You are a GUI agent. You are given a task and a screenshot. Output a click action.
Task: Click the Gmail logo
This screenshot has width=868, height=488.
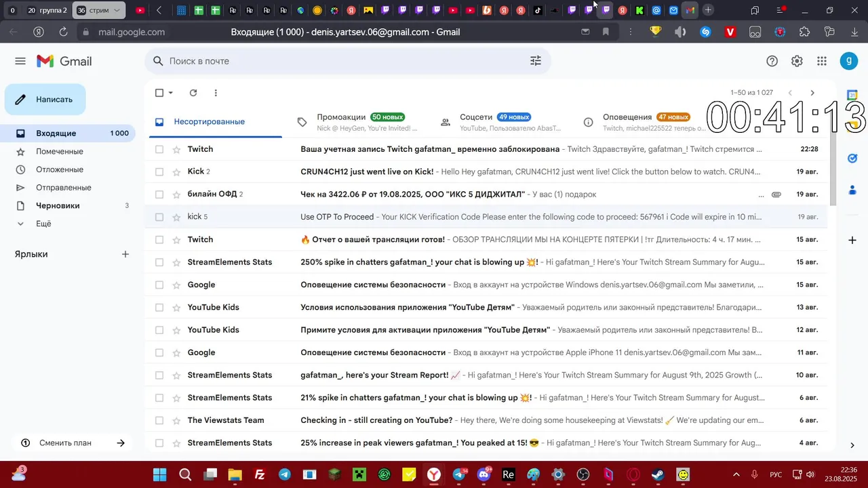click(64, 61)
